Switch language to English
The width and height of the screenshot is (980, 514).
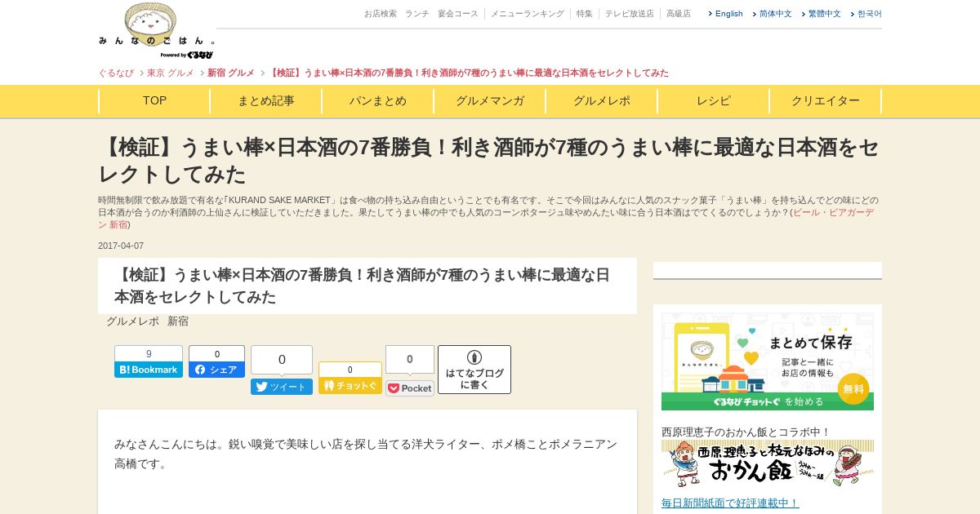(x=728, y=14)
